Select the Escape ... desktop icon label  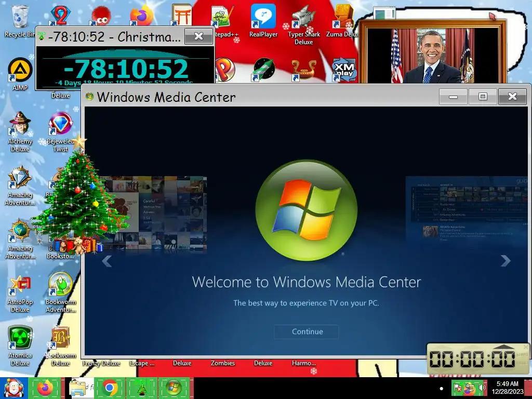(x=141, y=363)
